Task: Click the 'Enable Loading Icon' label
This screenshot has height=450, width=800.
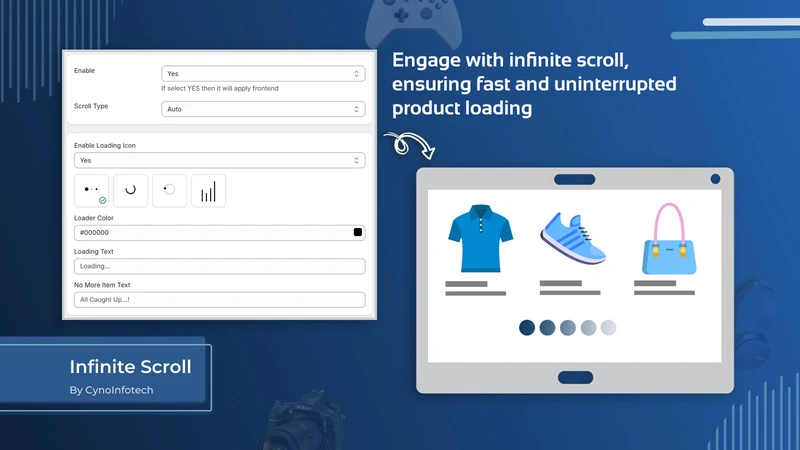Action: 105,145
